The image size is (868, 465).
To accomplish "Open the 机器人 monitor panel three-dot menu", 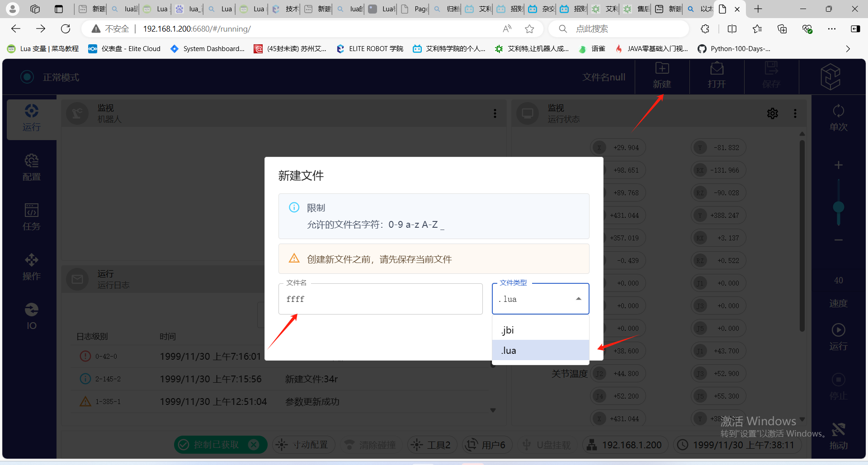I will pos(495,113).
